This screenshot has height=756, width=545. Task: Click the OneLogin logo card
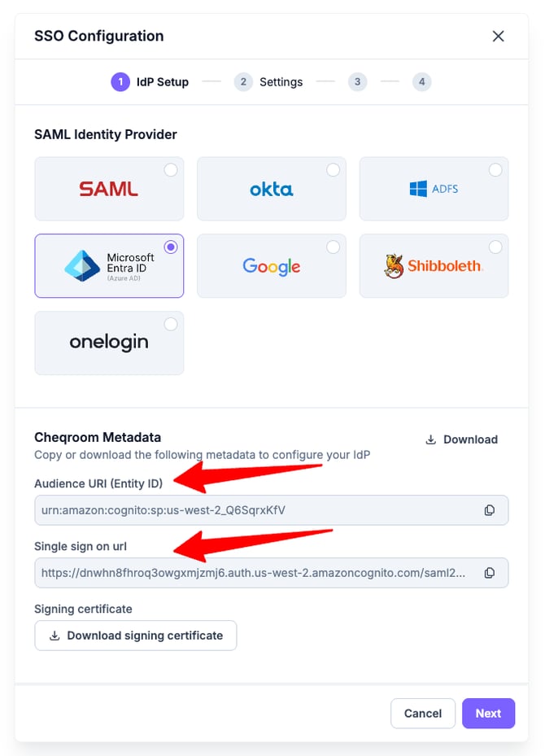(x=109, y=343)
